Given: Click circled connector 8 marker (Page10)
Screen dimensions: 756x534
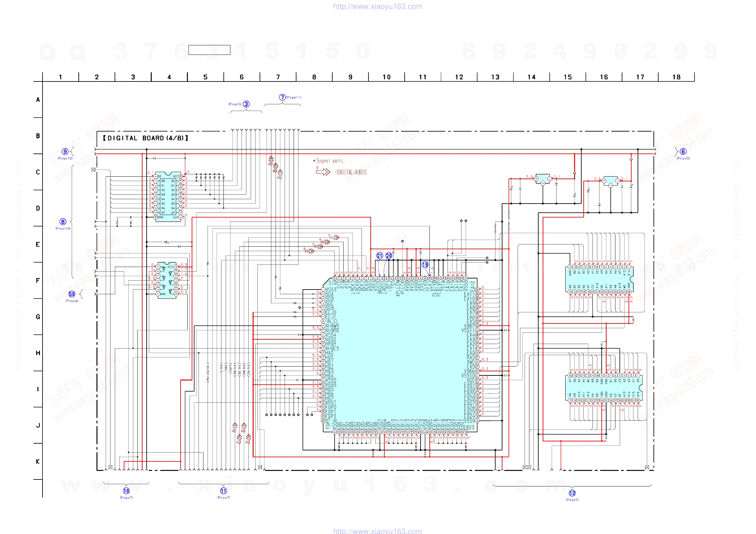Looking at the screenshot, I should point(63,221).
